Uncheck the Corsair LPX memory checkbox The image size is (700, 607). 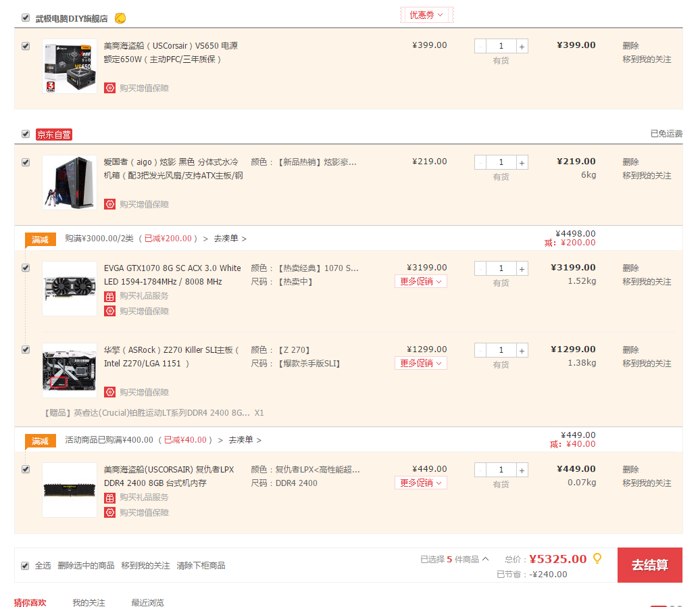pos(26,469)
